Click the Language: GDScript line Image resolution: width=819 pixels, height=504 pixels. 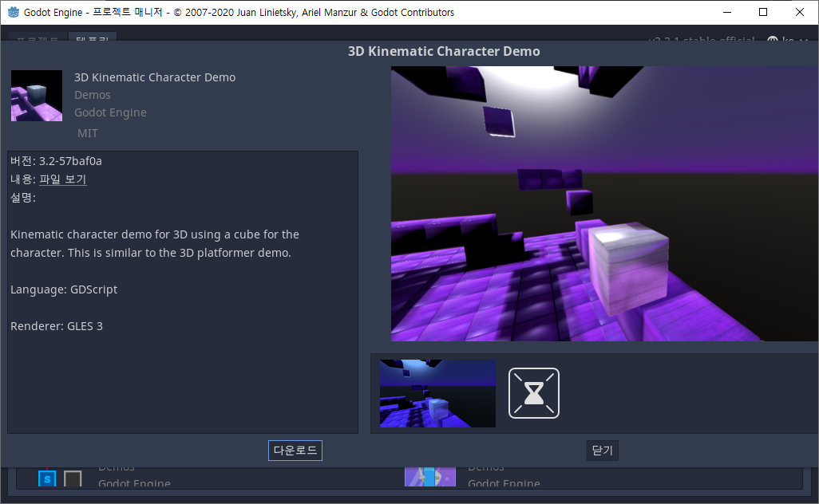click(x=64, y=289)
